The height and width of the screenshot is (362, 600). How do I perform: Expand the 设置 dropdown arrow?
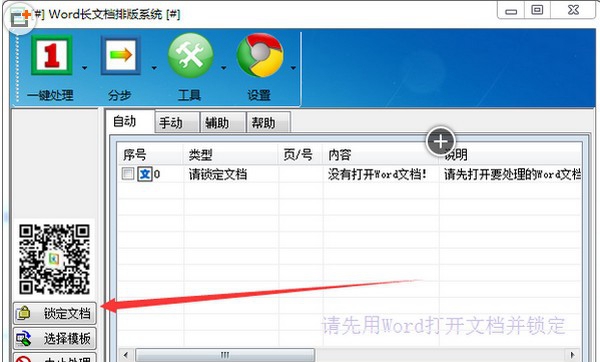293,68
